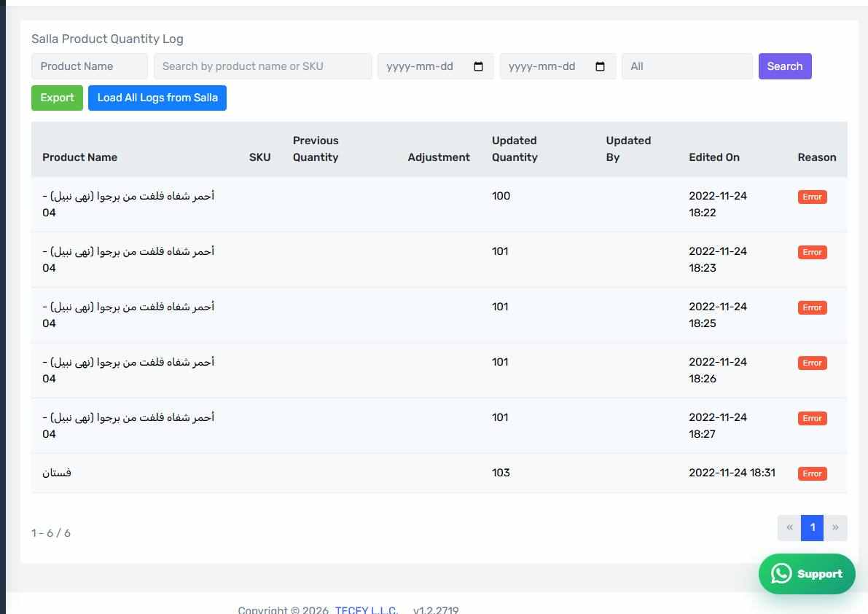
Task: Click the Updated By column header
Action: click(628, 149)
